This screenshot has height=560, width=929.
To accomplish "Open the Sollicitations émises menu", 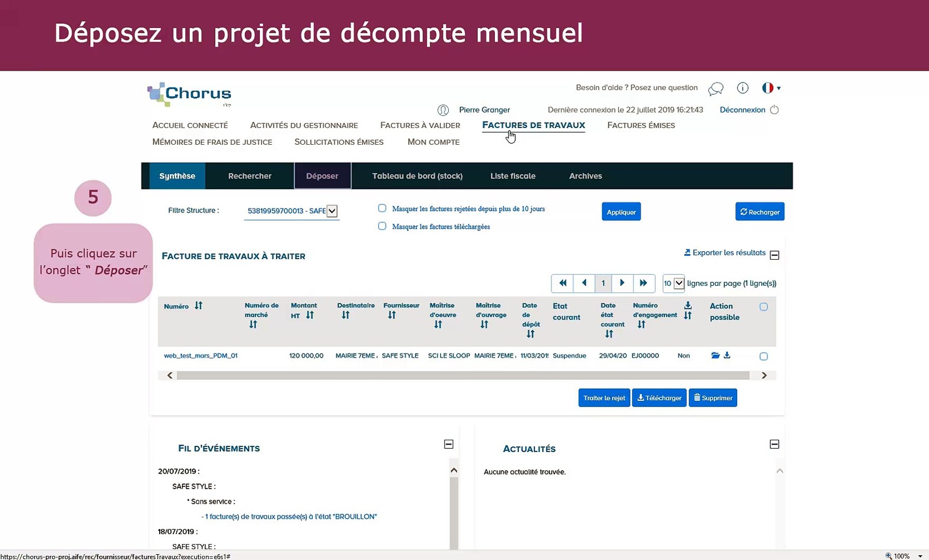I will [339, 142].
